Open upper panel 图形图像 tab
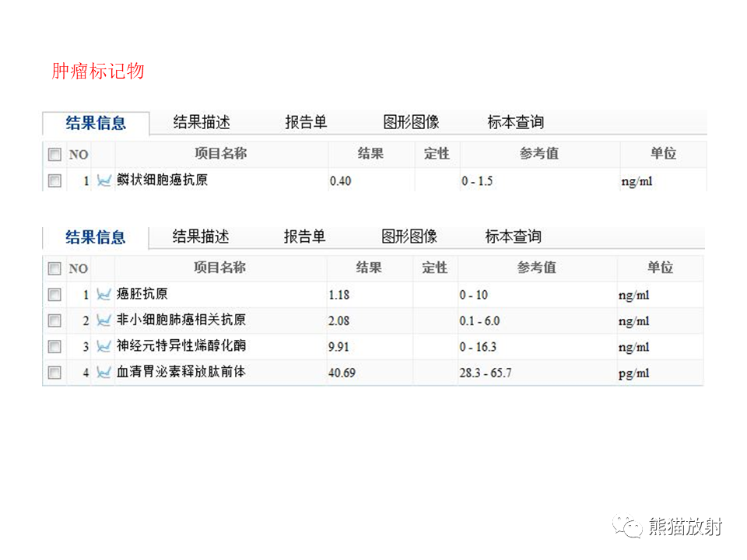 (411, 122)
